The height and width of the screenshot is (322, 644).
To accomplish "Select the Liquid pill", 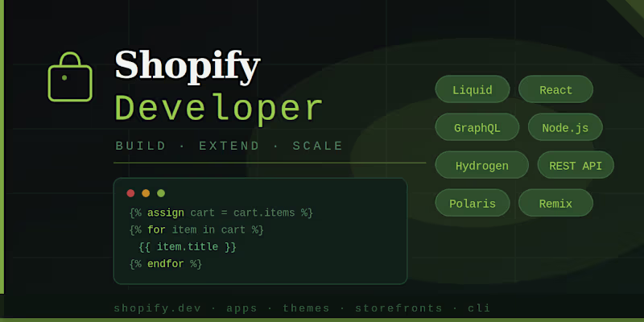I will 473,89.
